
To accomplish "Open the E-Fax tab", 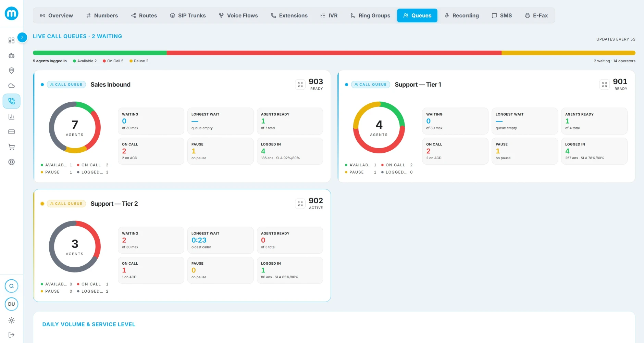I will tap(536, 15).
